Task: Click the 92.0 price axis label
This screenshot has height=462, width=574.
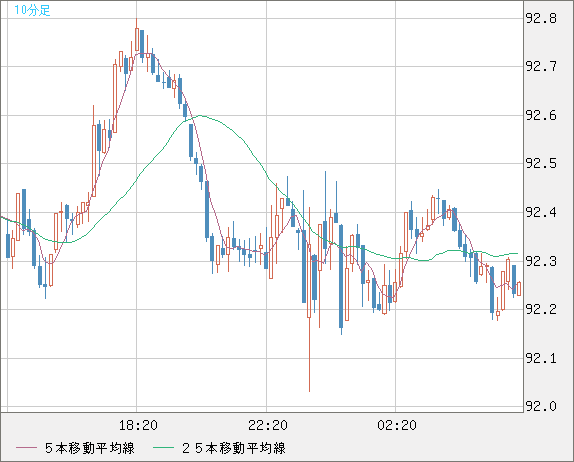Action: point(541,406)
